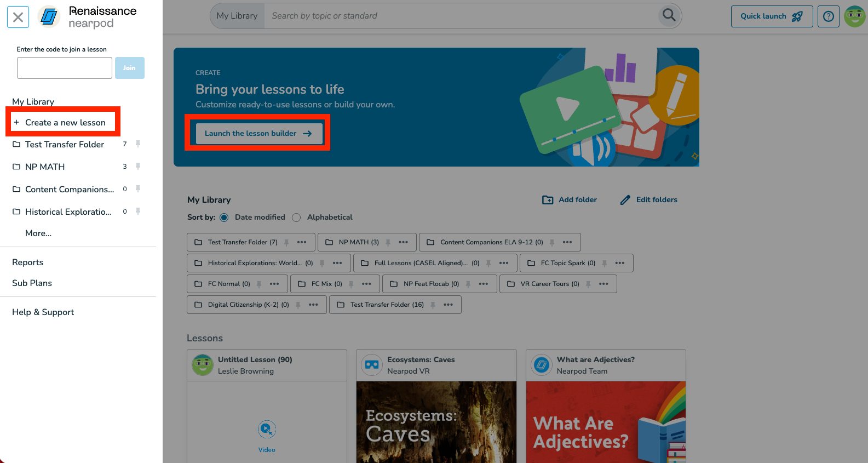Click the Nearpod VR icon on the Ecosystems card
This screenshot has width=868, height=463.
coord(372,365)
